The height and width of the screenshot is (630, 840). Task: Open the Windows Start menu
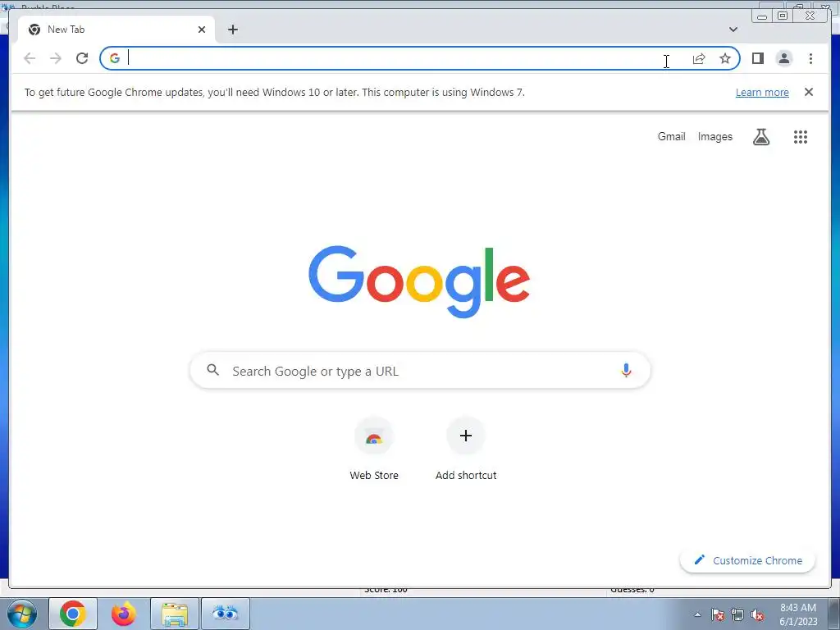click(22, 614)
